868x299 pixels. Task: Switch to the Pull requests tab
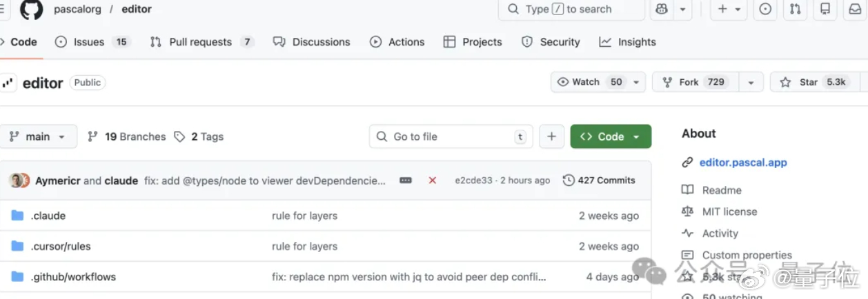200,42
